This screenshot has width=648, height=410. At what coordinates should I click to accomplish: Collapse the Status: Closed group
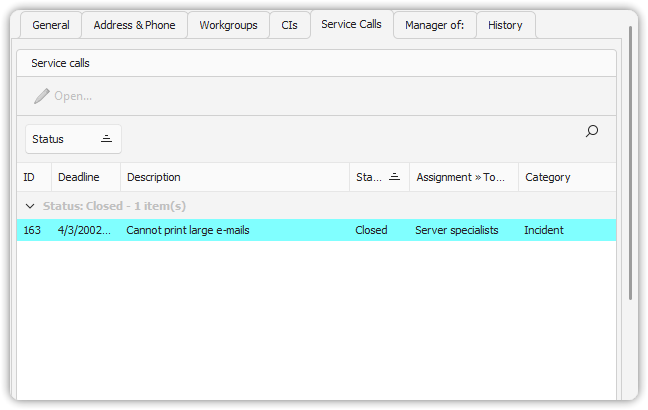click(29, 206)
